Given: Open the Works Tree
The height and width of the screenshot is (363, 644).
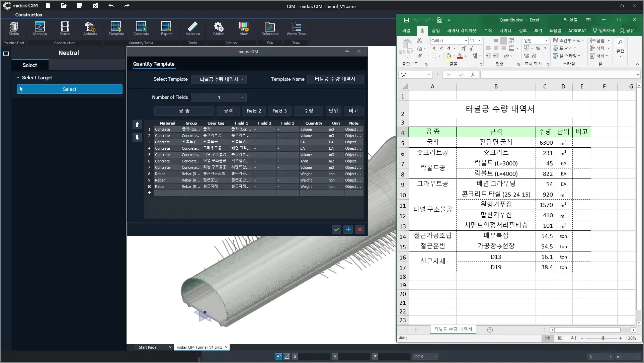Looking at the screenshot, I should 296,28.
